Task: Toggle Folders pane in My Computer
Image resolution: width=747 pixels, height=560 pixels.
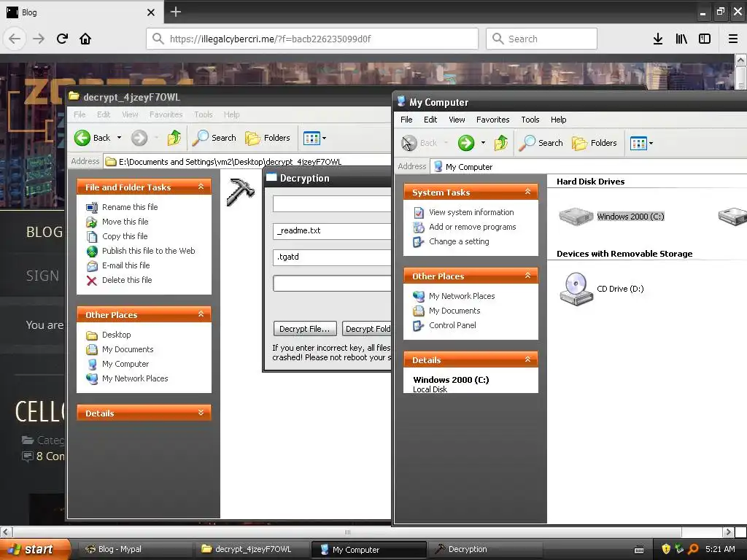Action: tap(594, 143)
